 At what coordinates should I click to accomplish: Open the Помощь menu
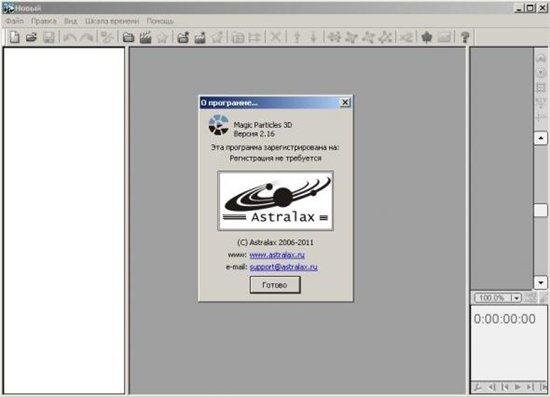click(160, 21)
